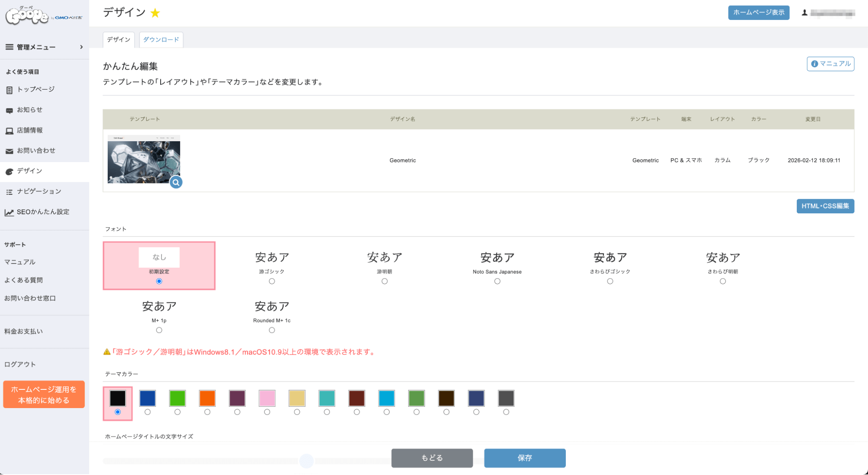Open the マニュアル info panel
Viewport: 868px width, 475px height.
[x=830, y=63]
